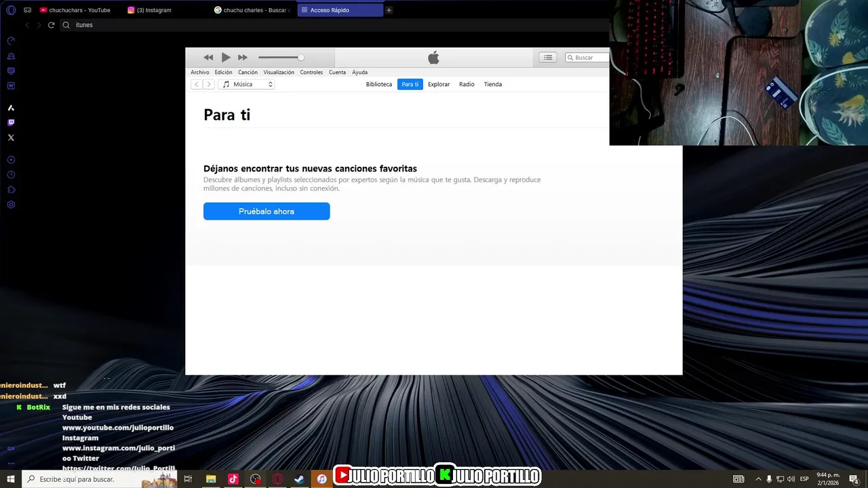Select the Para ti tab
868x488 pixels.
click(x=410, y=85)
